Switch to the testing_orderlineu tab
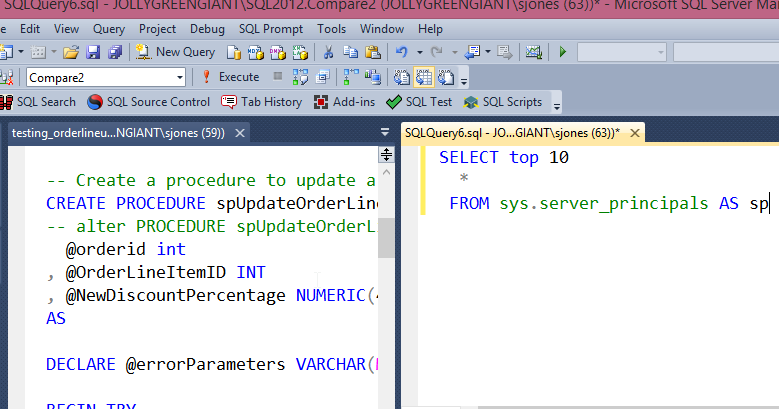This screenshot has height=409, width=779. click(117, 132)
